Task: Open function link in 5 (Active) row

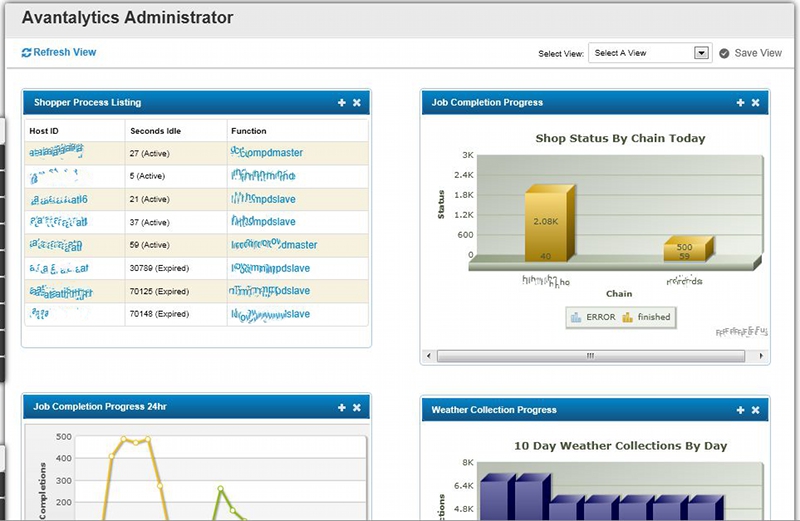Action: [x=263, y=176]
